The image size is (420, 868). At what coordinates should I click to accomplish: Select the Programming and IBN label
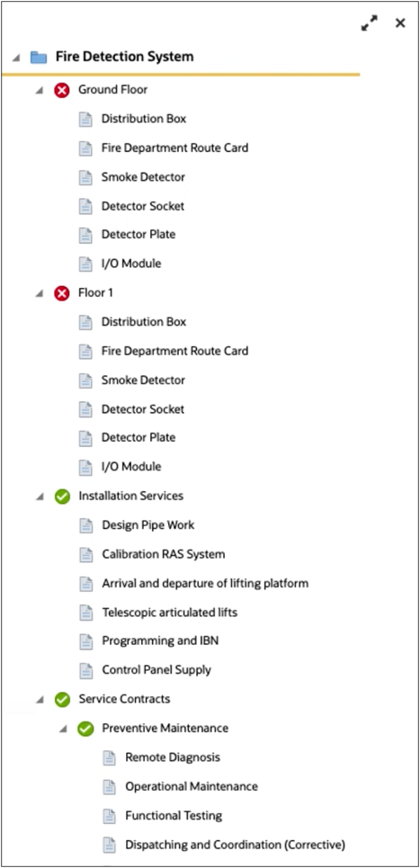(160, 641)
